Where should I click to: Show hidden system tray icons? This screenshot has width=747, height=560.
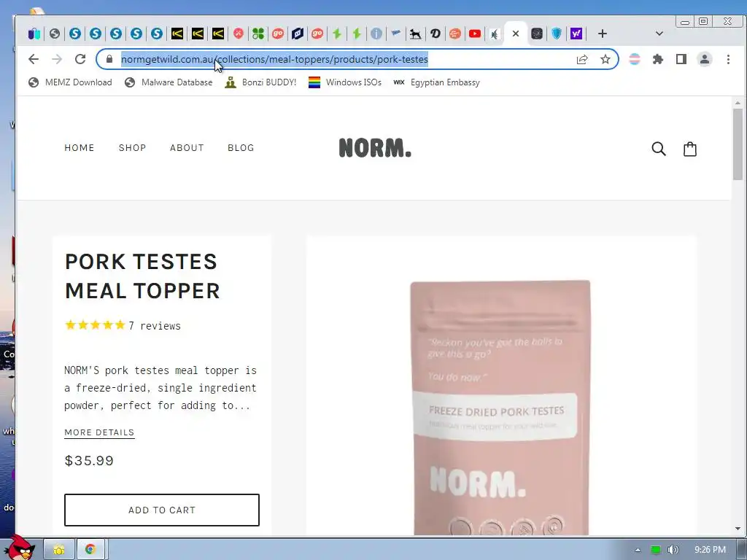638,550
